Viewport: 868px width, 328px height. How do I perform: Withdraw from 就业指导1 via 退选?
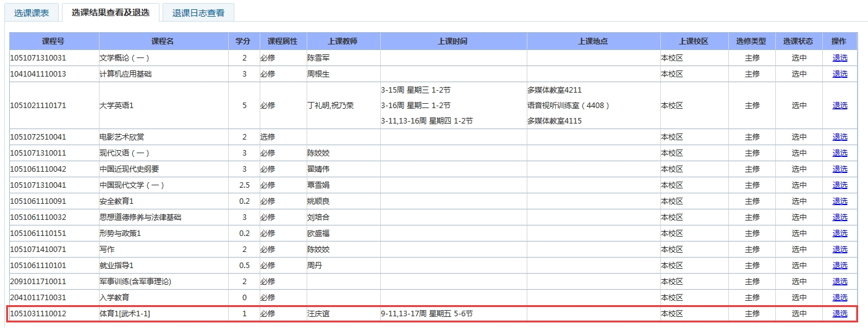point(840,266)
